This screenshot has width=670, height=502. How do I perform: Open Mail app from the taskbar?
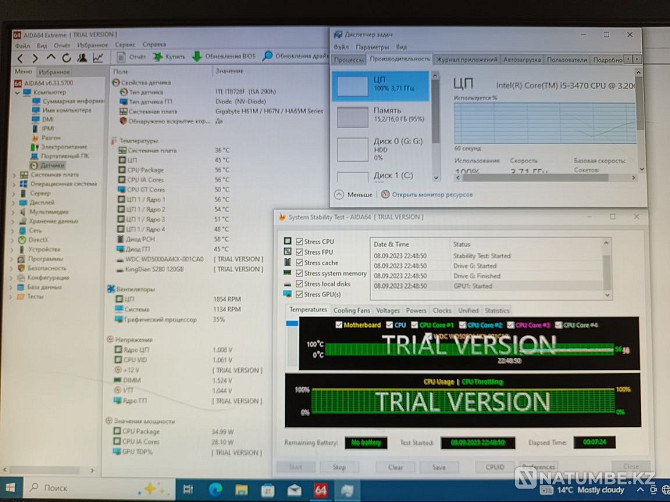click(294, 490)
